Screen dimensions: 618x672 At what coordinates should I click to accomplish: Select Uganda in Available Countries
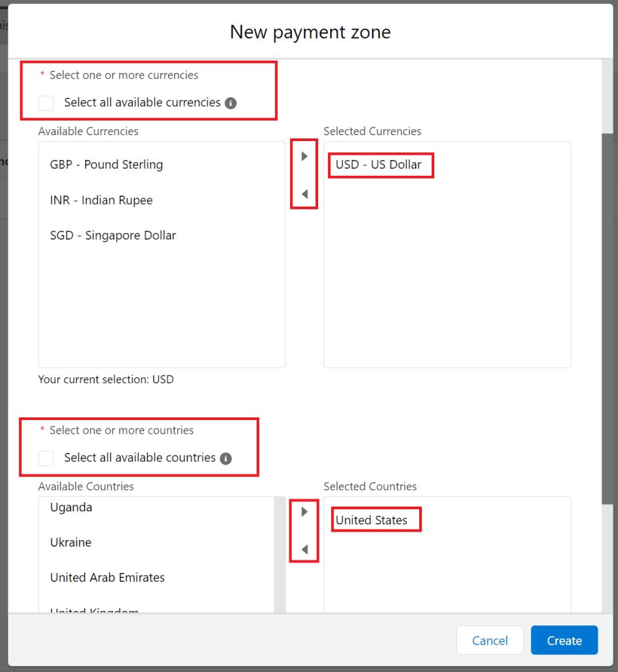click(x=71, y=507)
